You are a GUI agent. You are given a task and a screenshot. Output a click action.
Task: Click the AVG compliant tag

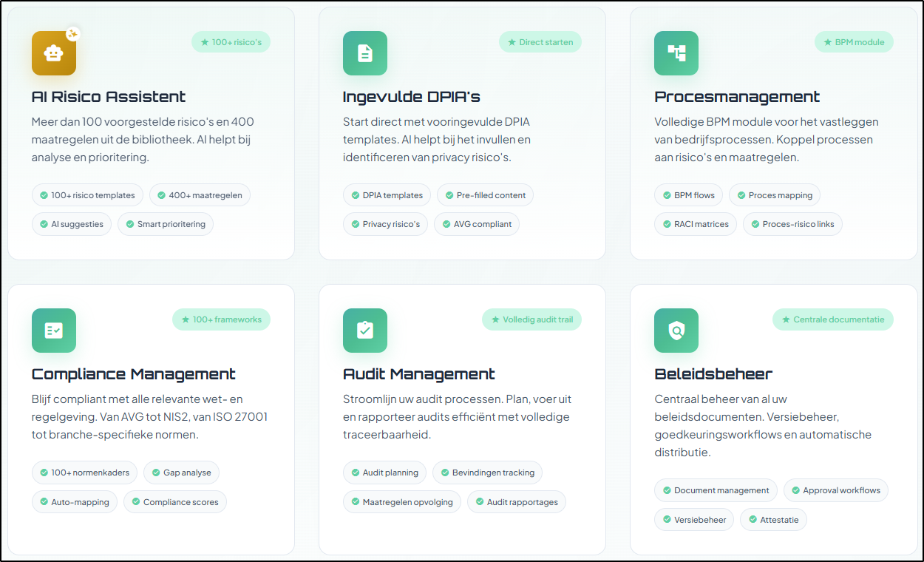coord(476,224)
